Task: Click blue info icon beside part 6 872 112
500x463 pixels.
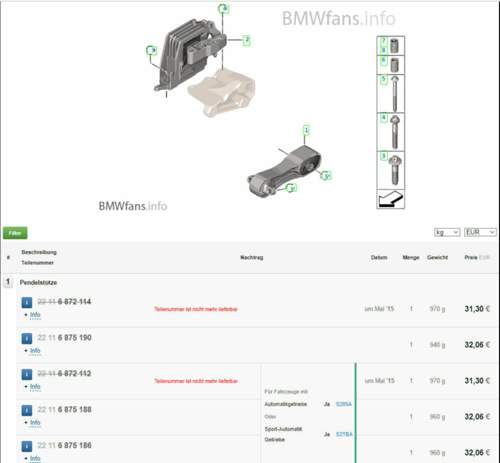Action: click(x=27, y=374)
